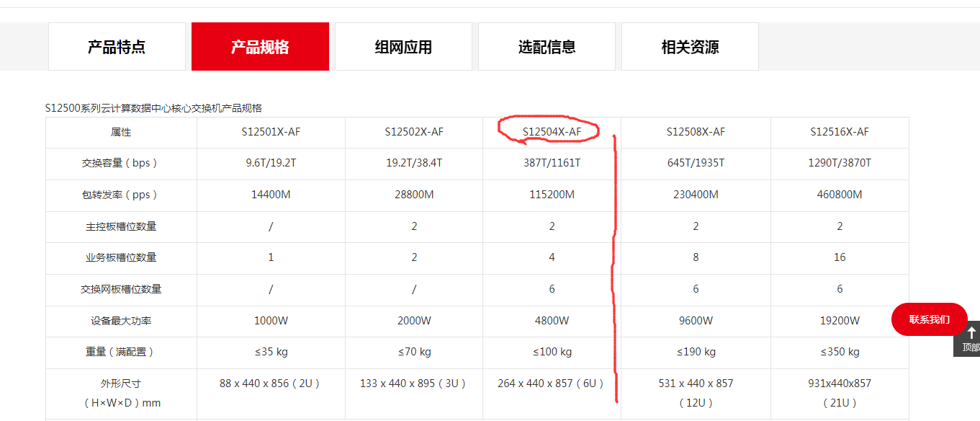980x421 pixels.
Task: Click the S12502X-AF column header
Action: point(414,132)
